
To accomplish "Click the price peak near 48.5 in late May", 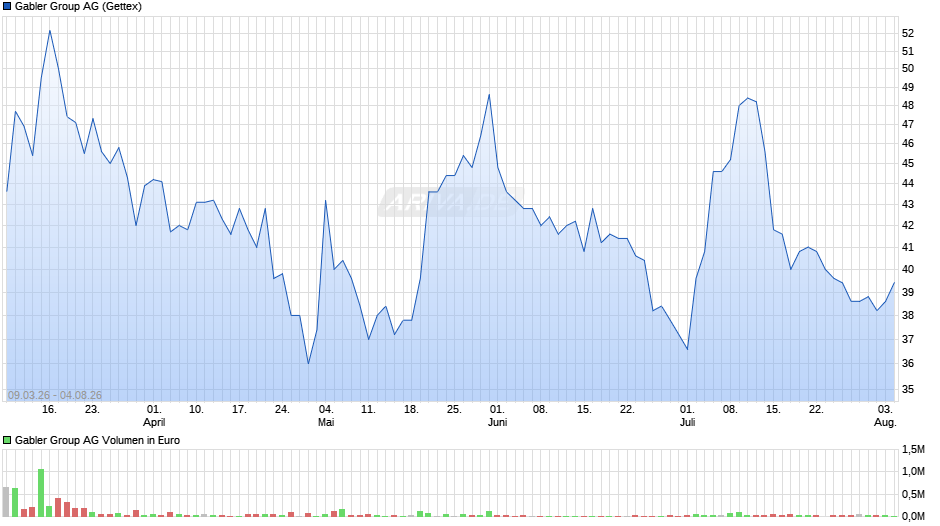I will 489,95.
